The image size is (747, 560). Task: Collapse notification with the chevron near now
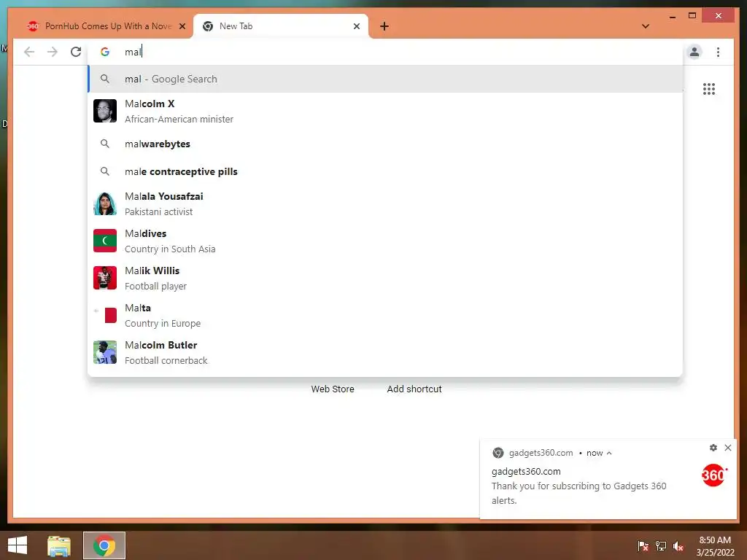609,454
